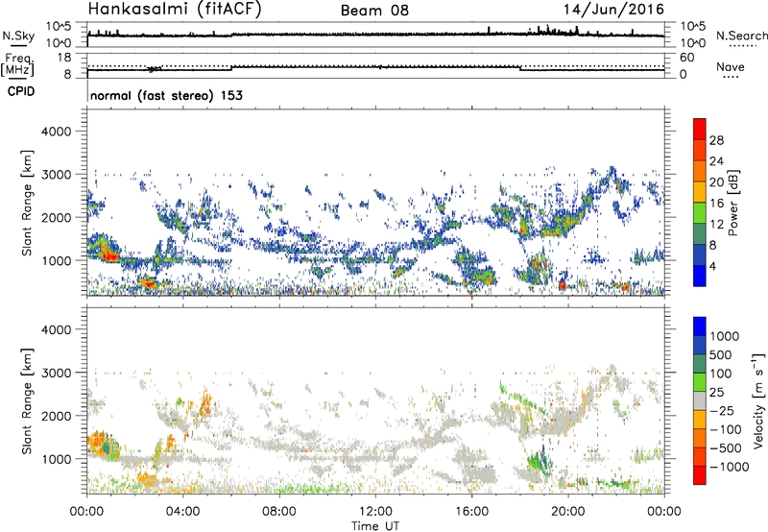The width and height of the screenshot is (768, 532).
Task: Click the green-blue velocity patch near 19:00 at 1000 km
Action: coord(540,462)
